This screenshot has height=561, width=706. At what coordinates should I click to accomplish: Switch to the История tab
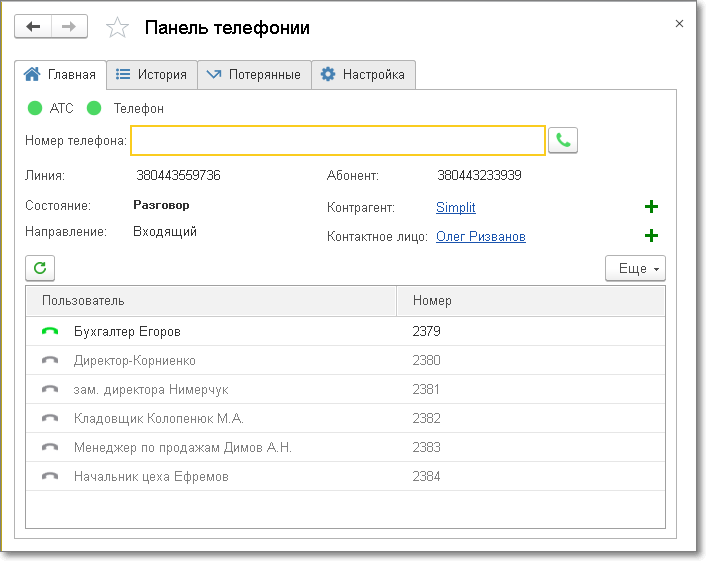pyautogui.click(x=151, y=75)
